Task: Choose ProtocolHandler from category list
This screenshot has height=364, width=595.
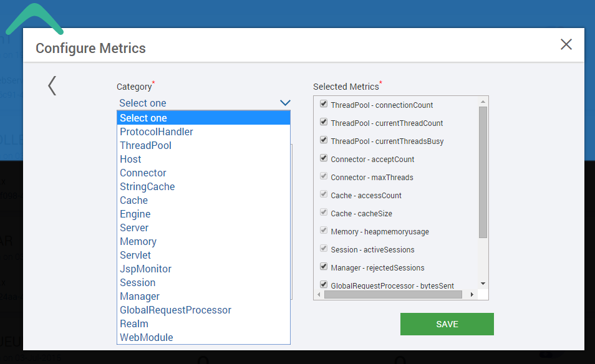Action: tap(157, 132)
